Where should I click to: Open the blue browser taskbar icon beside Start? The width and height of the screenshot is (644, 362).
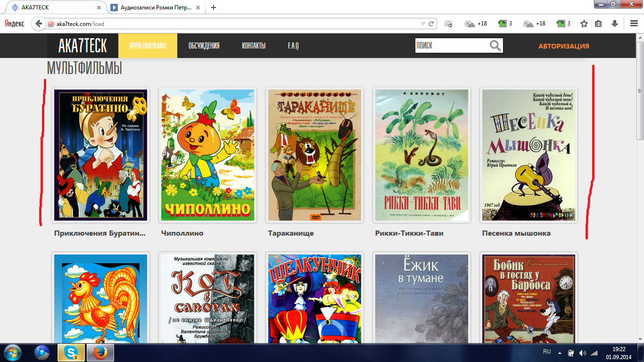pos(42,353)
